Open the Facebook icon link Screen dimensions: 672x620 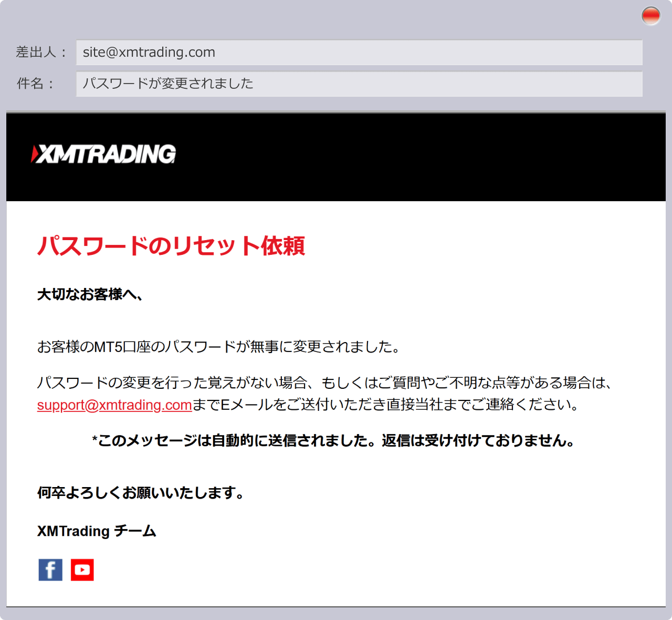coord(50,570)
